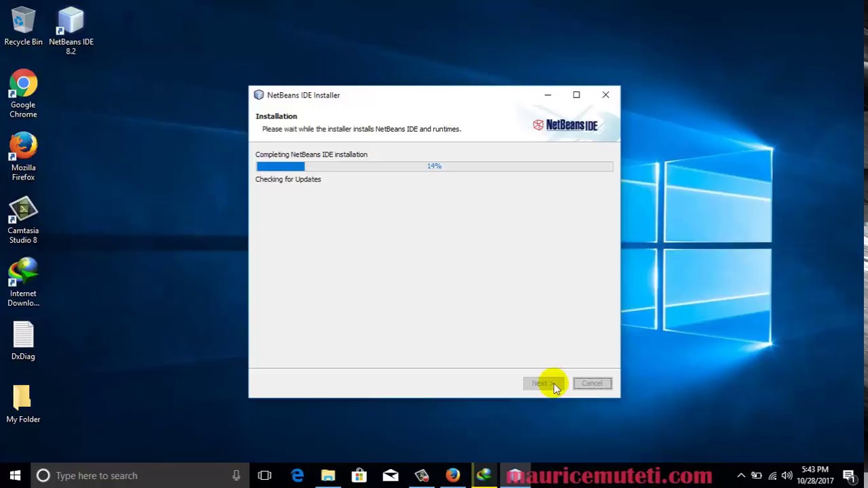Select the Google Chrome desktop shortcut
The width and height of the screenshot is (868, 488).
23,94
